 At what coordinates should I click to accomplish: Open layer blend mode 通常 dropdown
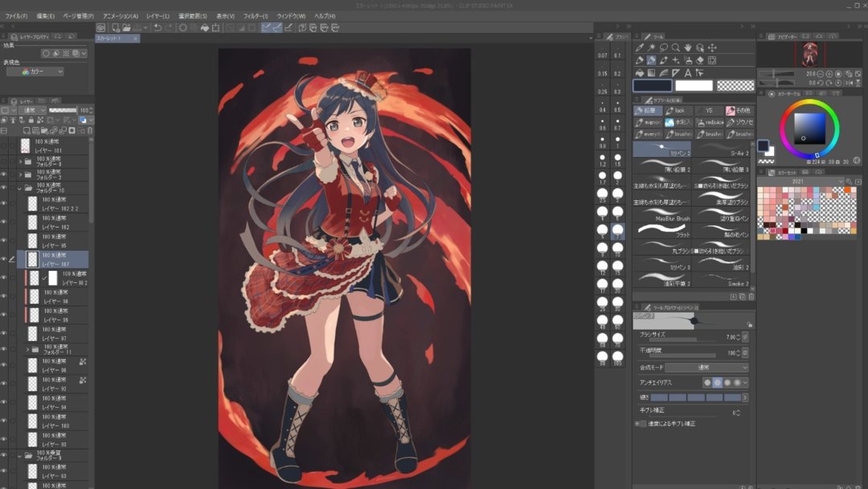(33, 110)
